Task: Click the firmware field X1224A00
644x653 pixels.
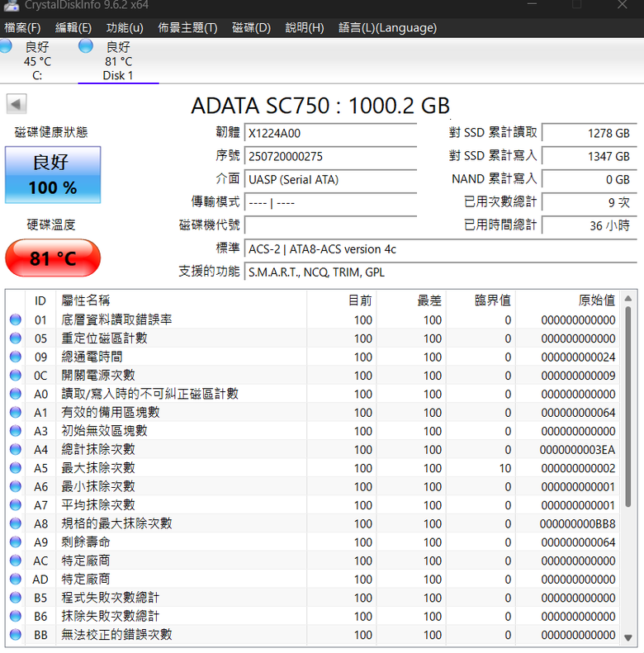Action: pos(330,133)
